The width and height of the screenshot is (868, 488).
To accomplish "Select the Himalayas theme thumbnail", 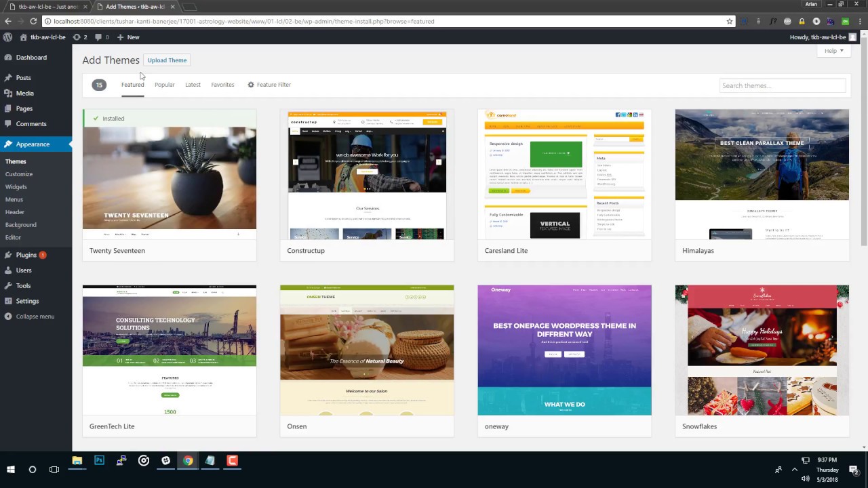I will [762, 174].
